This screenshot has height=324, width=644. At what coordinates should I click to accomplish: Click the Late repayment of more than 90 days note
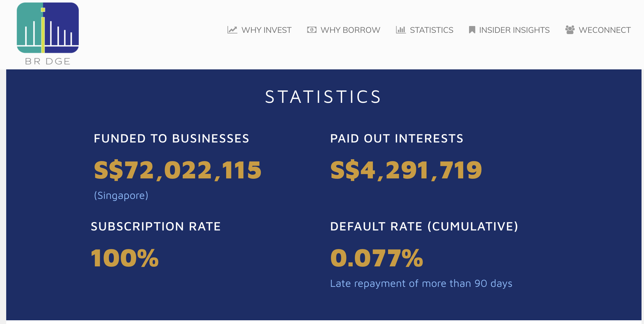click(x=421, y=283)
